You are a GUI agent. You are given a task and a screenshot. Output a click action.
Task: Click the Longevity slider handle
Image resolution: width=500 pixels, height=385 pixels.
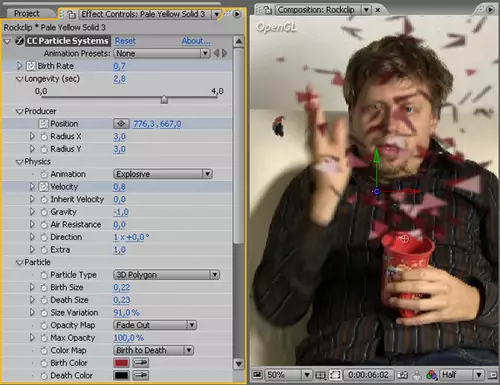(164, 99)
